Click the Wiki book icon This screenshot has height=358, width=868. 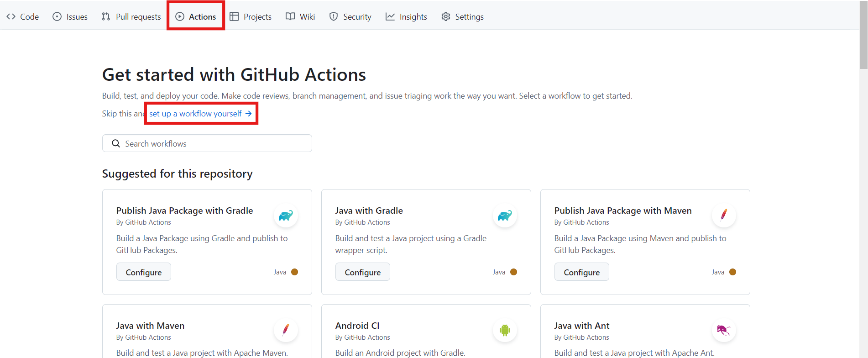tap(290, 16)
